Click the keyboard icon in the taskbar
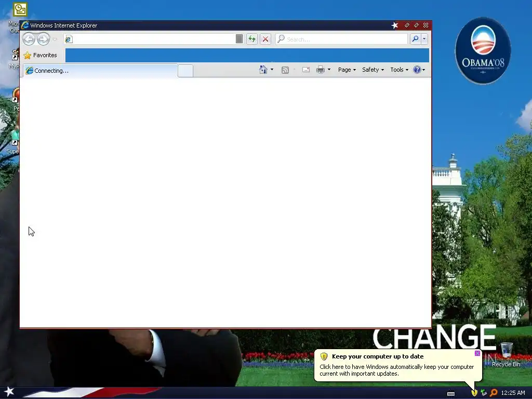 tap(450, 394)
